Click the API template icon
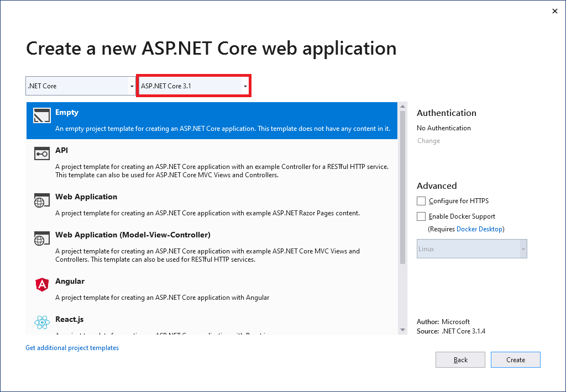The width and height of the screenshot is (566, 392). pos(42,153)
